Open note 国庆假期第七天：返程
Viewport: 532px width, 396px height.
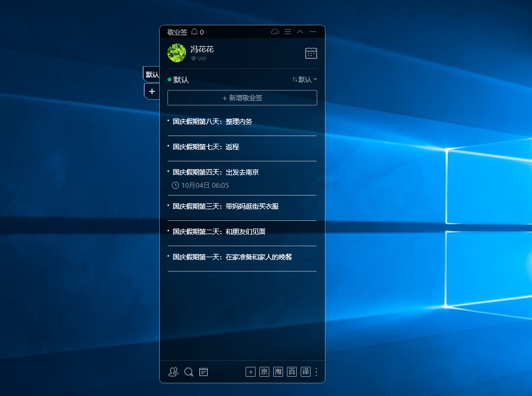pyautogui.click(x=242, y=147)
